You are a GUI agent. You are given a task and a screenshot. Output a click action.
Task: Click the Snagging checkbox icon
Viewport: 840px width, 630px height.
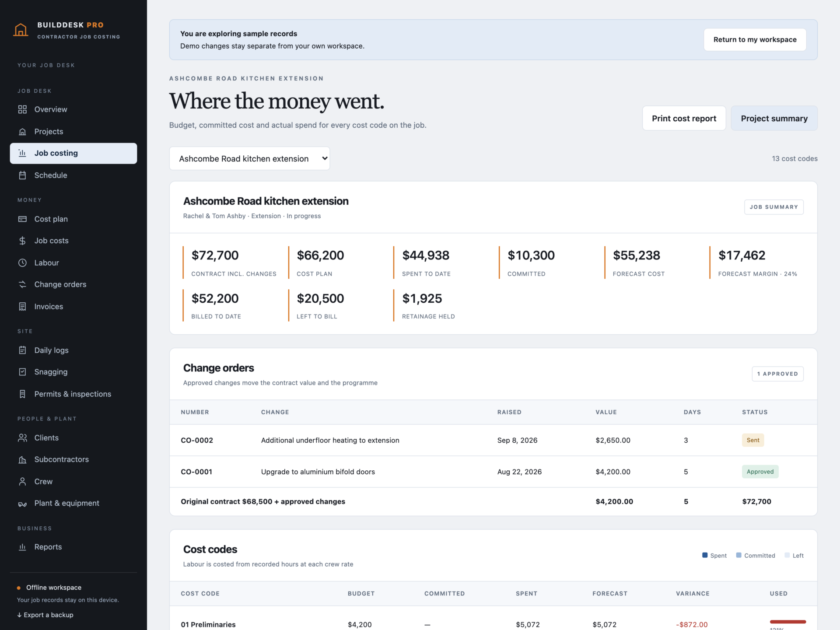(x=22, y=372)
